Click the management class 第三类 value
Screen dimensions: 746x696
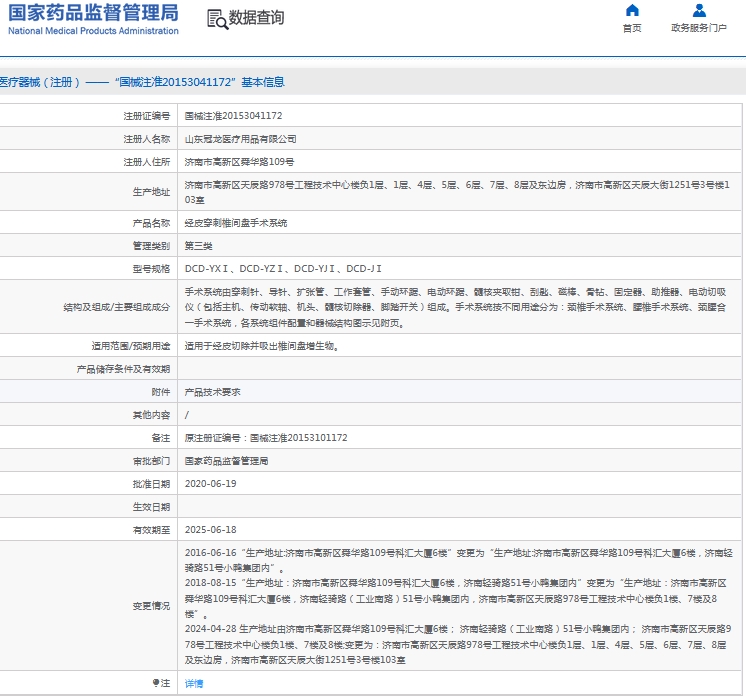click(x=198, y=246)
